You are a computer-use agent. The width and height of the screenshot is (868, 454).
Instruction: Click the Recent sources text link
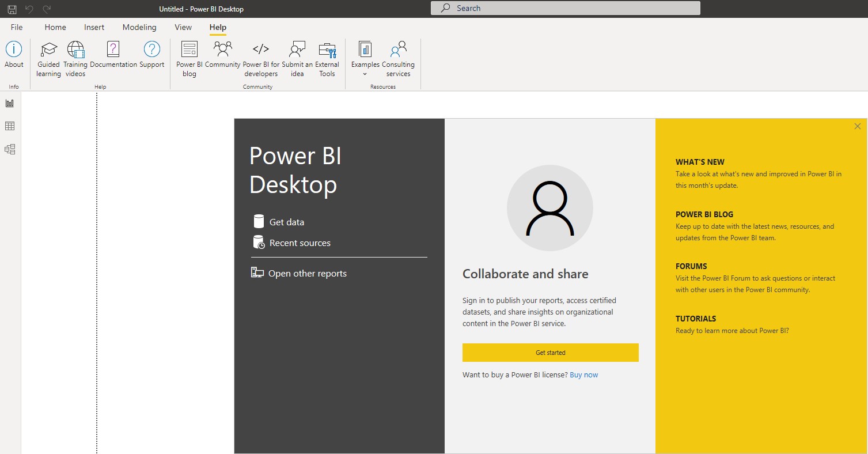[300, 243]
